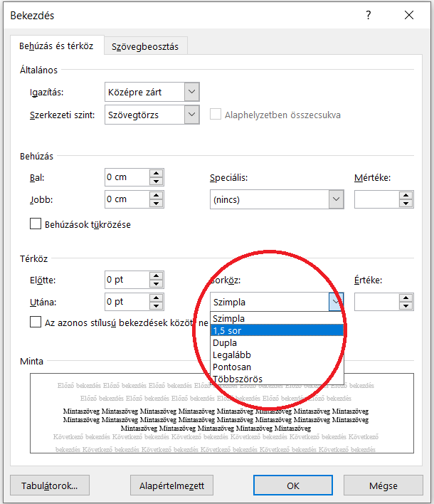Increase the Mértéke value up arrow

406,195
